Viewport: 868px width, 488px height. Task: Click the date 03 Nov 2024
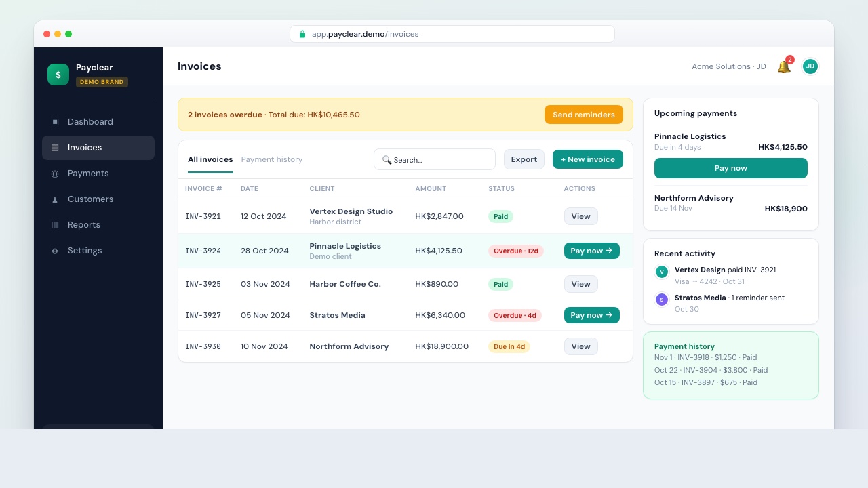click(x=265, y=284)
